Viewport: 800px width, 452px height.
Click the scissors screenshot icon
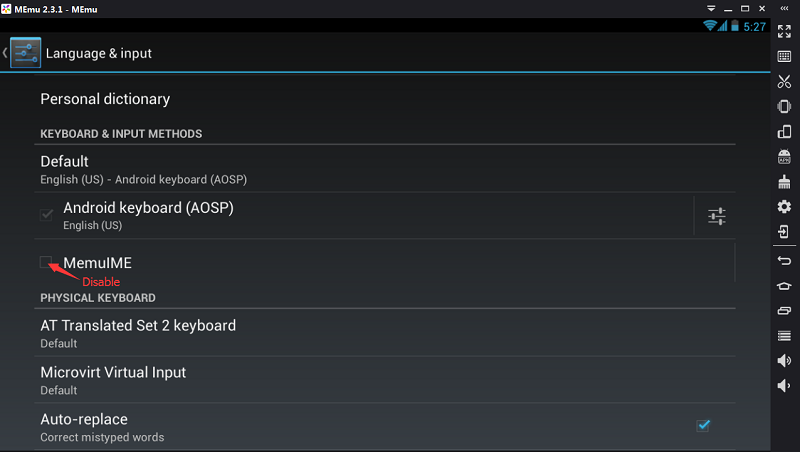point(784,82)
